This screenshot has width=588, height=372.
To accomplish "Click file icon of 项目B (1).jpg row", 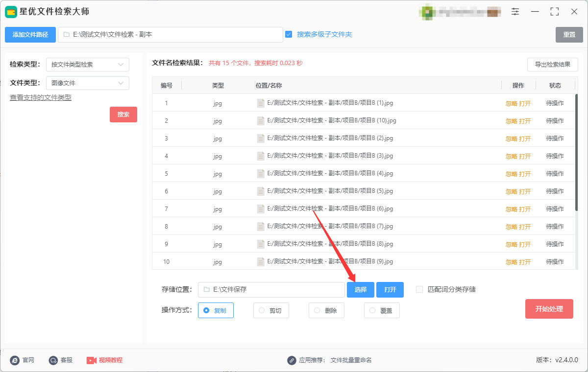I will click(261, 103).
